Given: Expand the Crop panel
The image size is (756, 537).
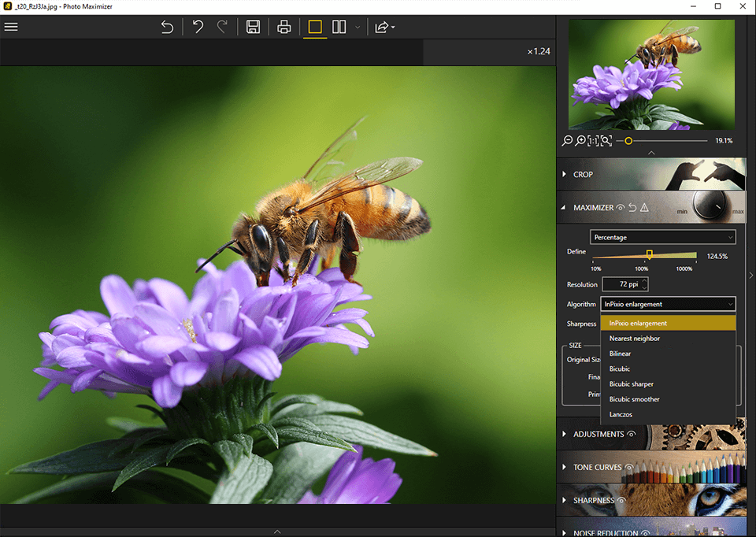Looking at the screenshot, I should point(583,174).
